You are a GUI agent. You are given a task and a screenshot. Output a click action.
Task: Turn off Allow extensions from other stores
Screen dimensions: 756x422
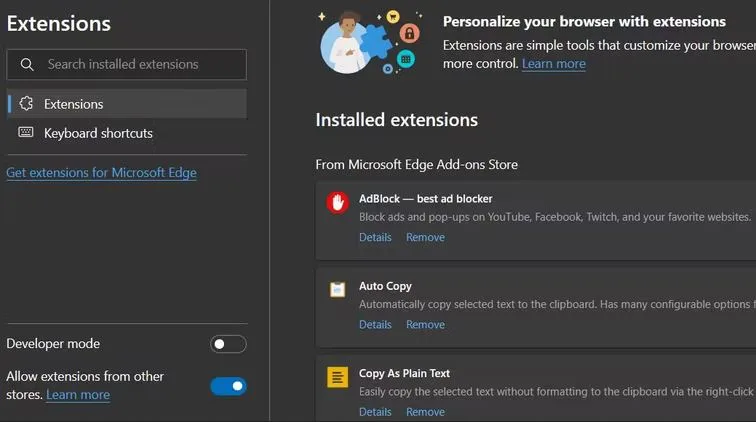click(228, 386)
